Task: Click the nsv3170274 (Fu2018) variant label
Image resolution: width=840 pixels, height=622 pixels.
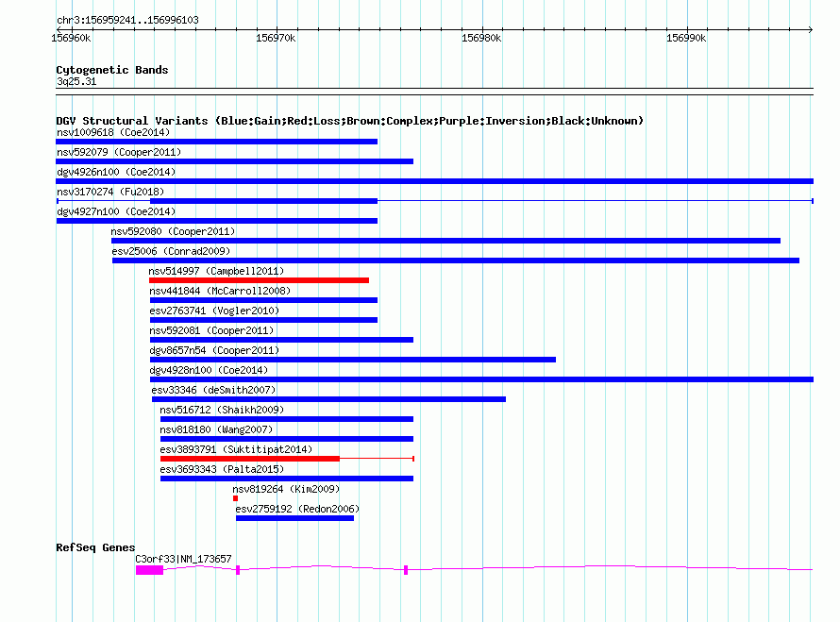Action: 110,192
